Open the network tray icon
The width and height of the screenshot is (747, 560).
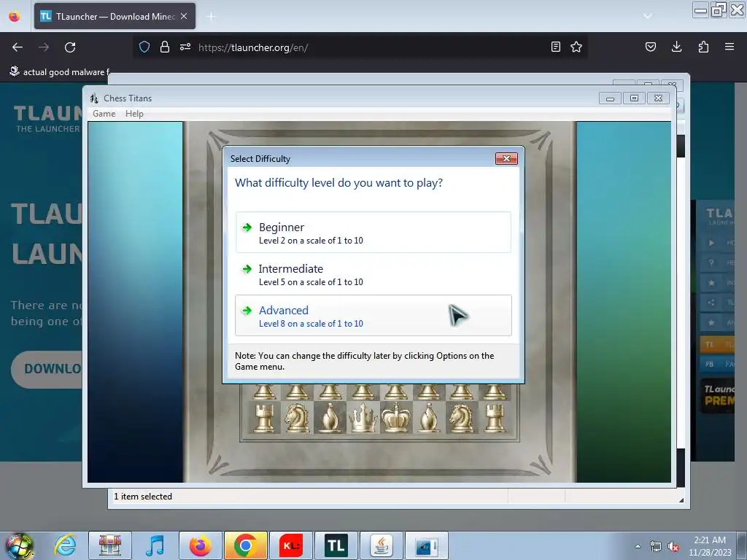point(656,547)
